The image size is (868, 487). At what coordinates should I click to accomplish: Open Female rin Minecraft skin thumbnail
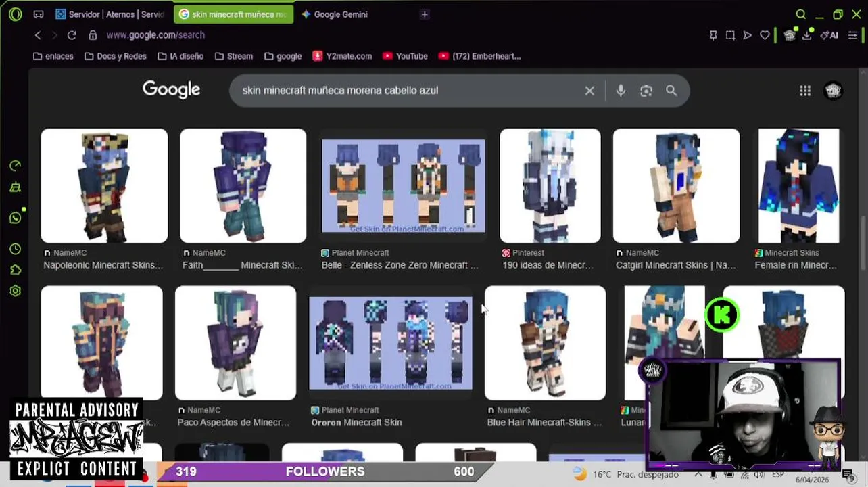(798, 186)
